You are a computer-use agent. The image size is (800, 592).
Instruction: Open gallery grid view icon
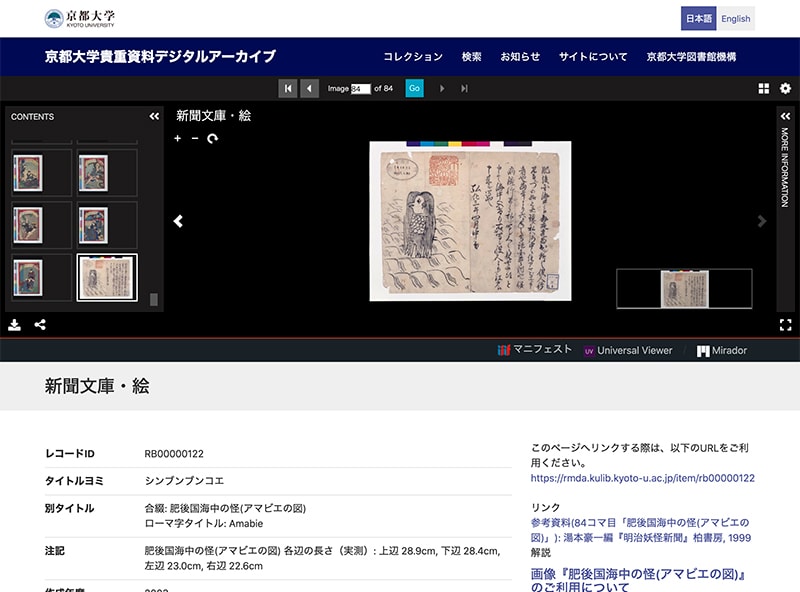(764, 88)
